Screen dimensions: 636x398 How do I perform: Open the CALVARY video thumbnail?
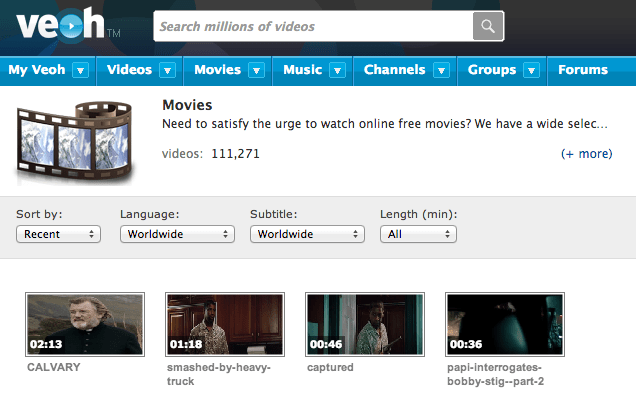click(x=85, y=324)
